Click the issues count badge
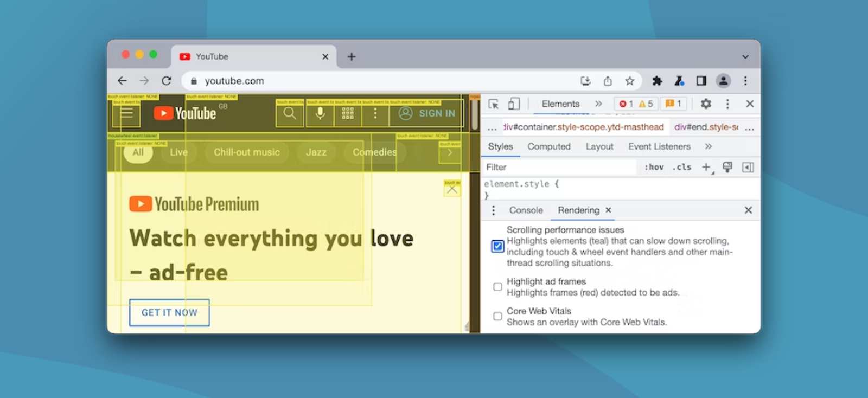The width and height of the screenshot is (868, 398). [x=673, y=104]
